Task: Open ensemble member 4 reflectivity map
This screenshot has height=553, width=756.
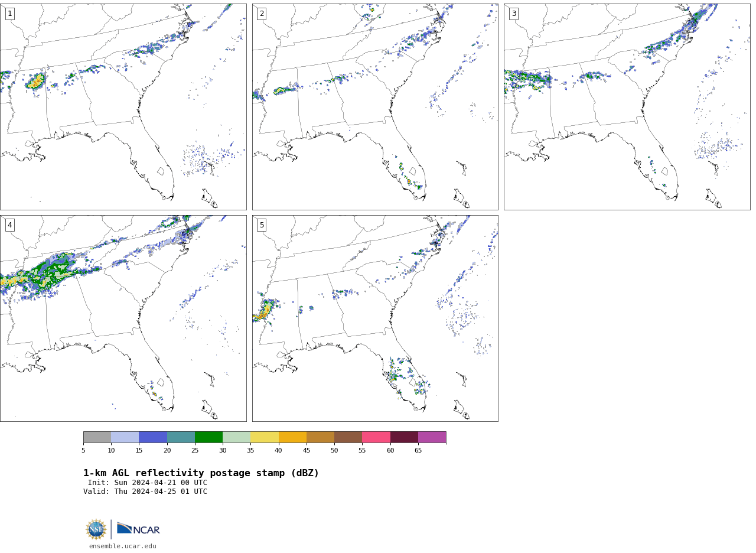Action: pos(123,318)
